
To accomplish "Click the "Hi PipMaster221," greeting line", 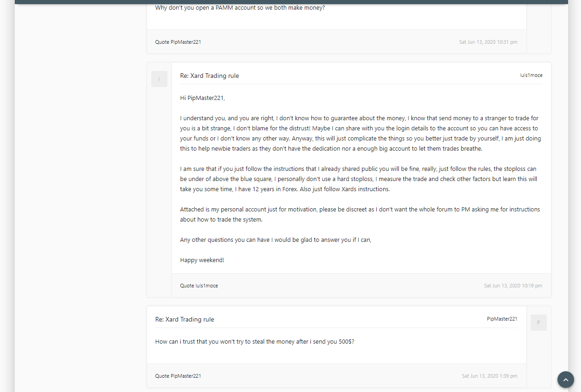I will click(x=202, y=98).
